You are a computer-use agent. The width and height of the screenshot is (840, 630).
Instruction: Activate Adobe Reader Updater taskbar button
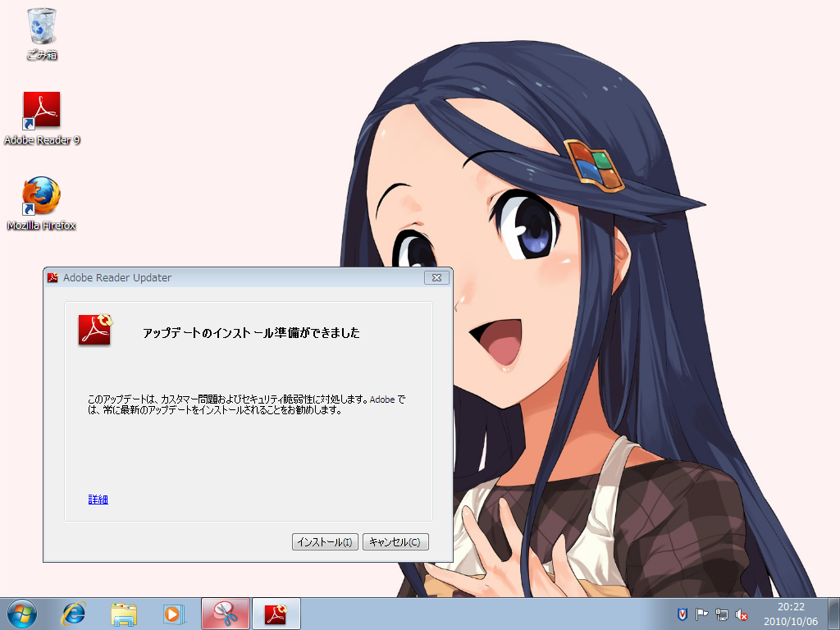pos(276,614)
